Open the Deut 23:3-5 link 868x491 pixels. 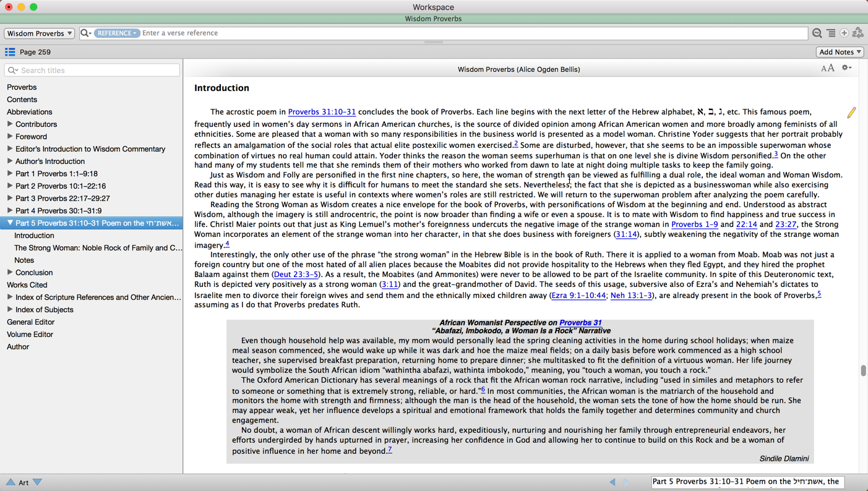tap(296, 275)
